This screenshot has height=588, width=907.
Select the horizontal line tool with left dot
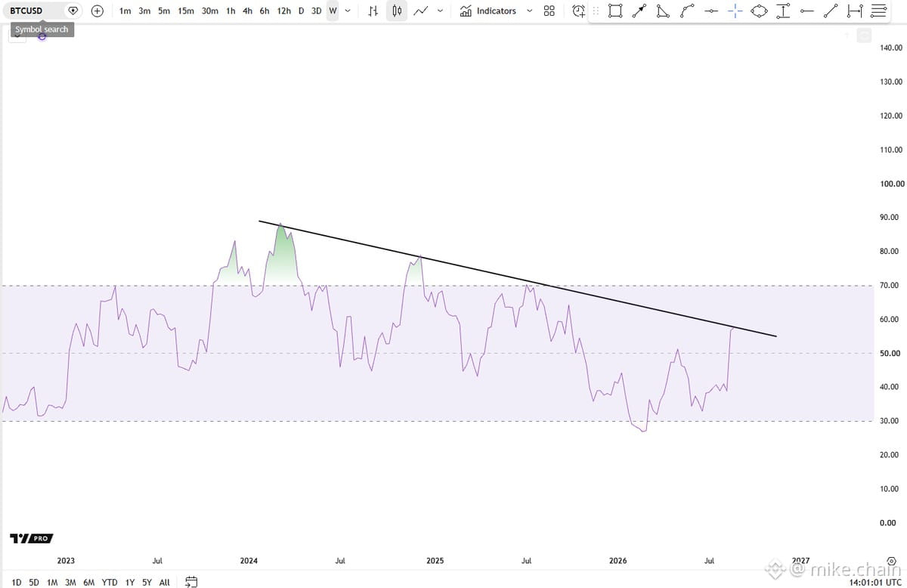[806, 11]
